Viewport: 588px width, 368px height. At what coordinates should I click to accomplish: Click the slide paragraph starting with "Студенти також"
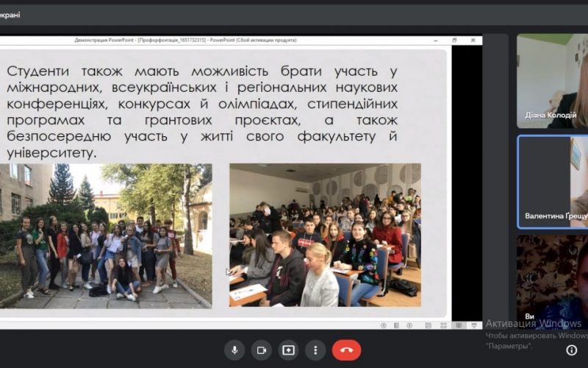tap(202, 112)
